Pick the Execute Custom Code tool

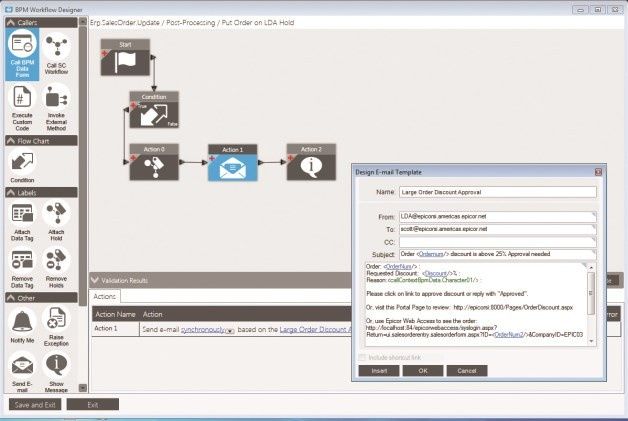tap(22, 109)
